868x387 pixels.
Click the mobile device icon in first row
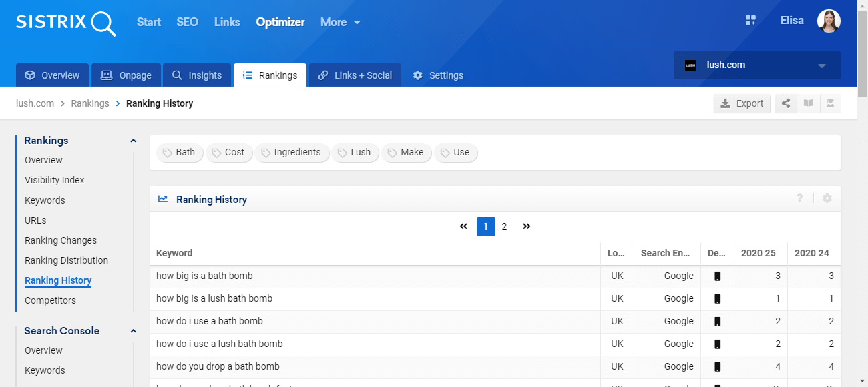click(x=718, y=276)
